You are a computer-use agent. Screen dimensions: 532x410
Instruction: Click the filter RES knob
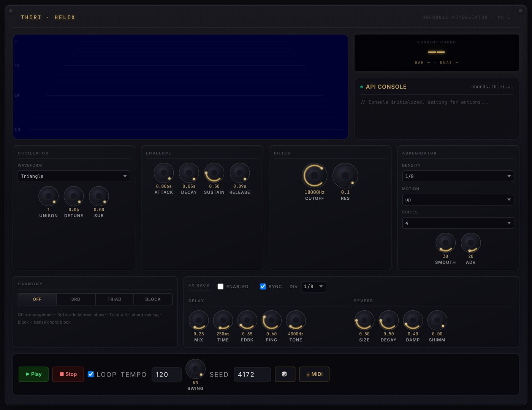pyautogui.click(x=345, y=176)
